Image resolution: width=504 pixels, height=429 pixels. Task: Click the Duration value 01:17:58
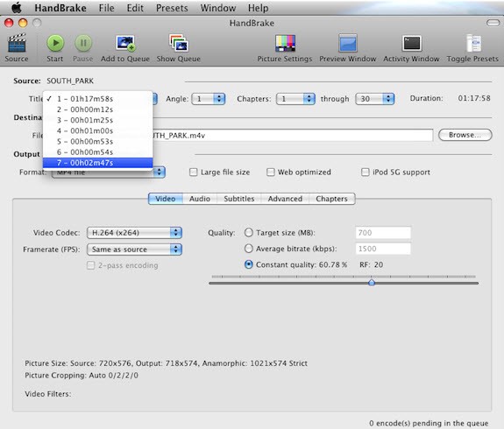474,98
